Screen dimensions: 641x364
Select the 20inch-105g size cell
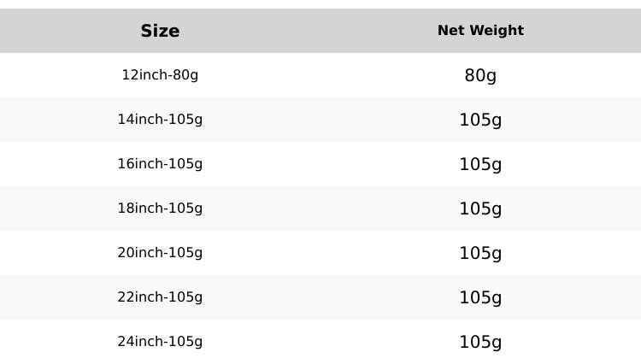tap(160, 253)
